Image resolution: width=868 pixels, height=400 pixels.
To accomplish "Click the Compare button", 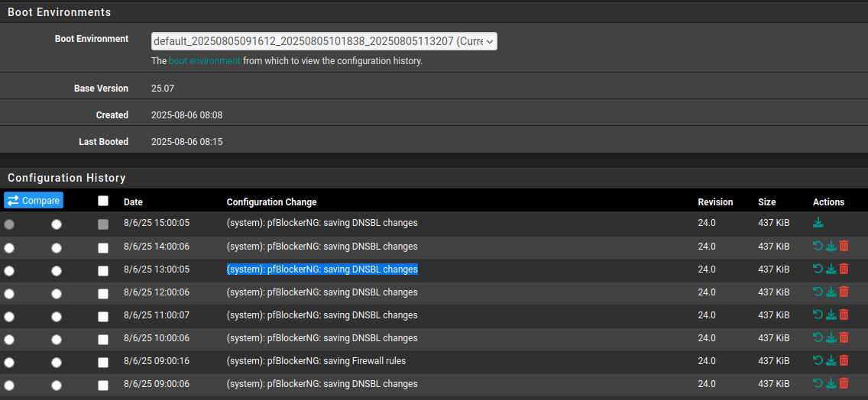I will (34, 200).
